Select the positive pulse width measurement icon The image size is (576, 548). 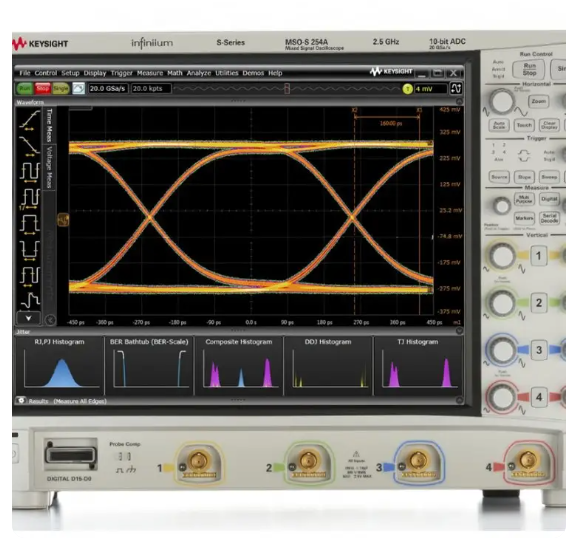pyautogui.click(x=30, y=224)
